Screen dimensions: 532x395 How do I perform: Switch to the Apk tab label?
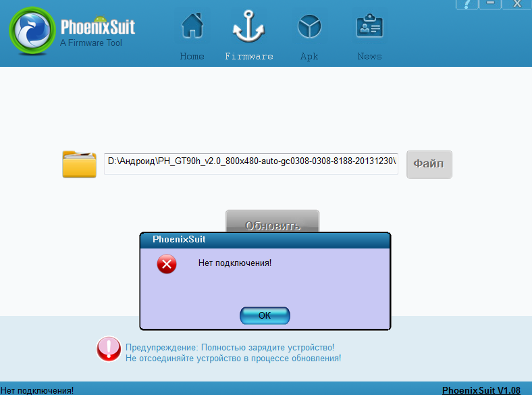click(309, 56)
